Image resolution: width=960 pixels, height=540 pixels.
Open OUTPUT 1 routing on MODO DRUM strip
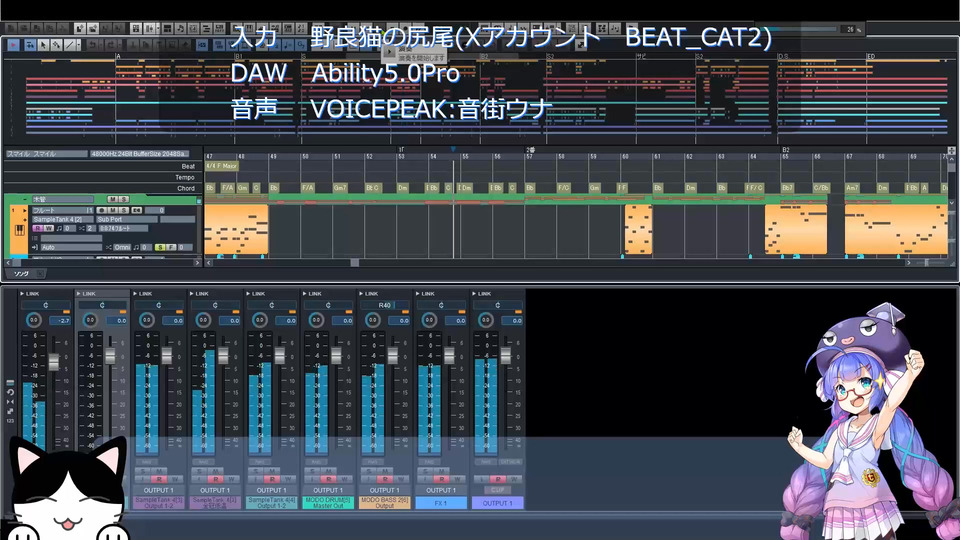(328, 490)
